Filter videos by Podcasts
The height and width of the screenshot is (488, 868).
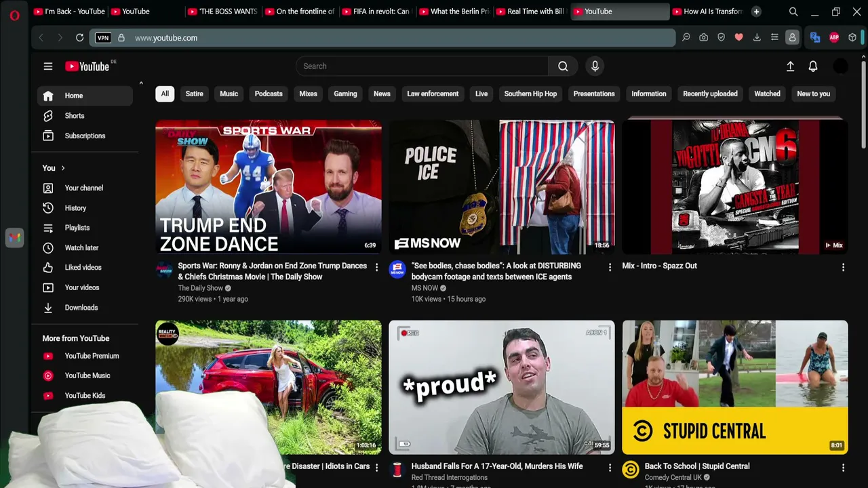point(269,94)
